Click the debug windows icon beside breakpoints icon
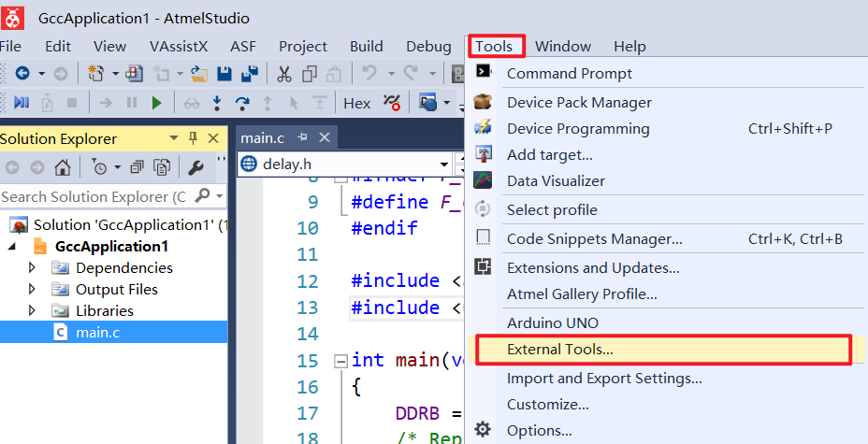The image size is (868, 444). (x=427, y=102)
